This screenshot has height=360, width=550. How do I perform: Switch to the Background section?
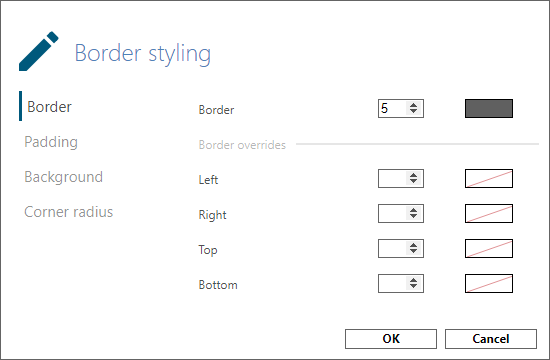tap(63, 177)
